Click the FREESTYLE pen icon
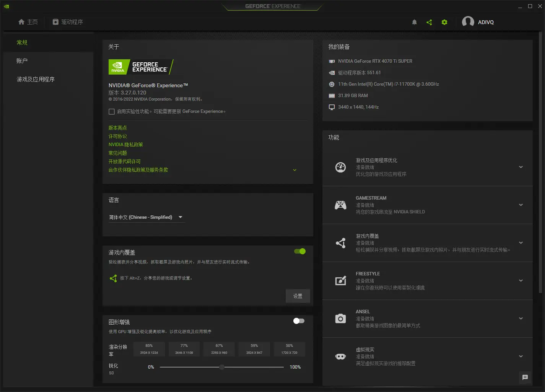The image size is (545, 392). click(x=340, y=281)
